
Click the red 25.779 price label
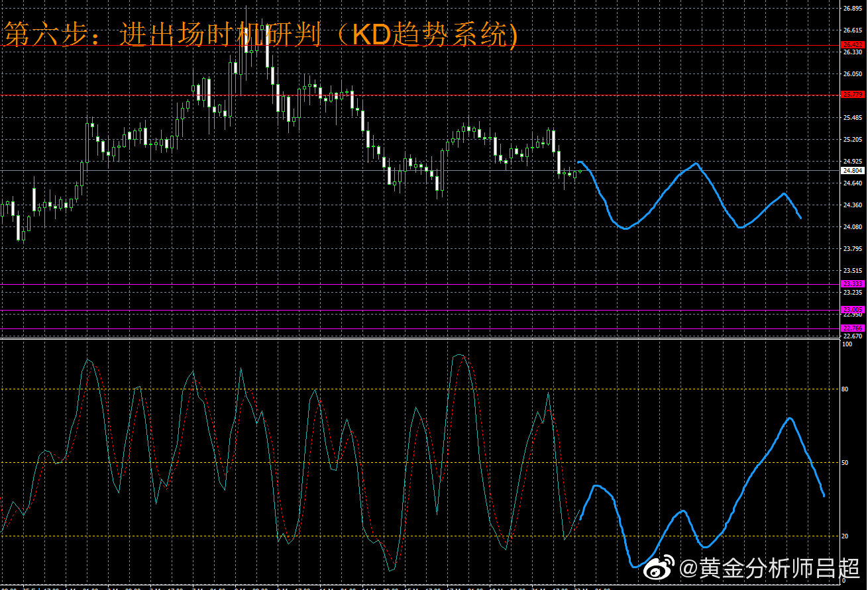pos(852,95)
